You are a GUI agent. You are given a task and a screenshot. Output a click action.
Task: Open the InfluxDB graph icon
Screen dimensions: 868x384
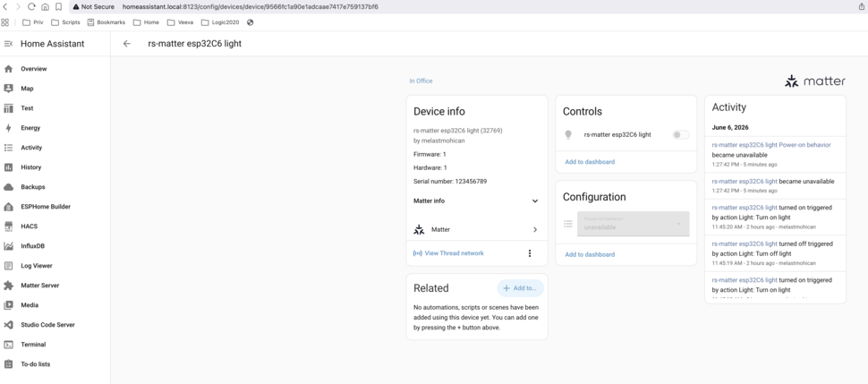(8, 246)
